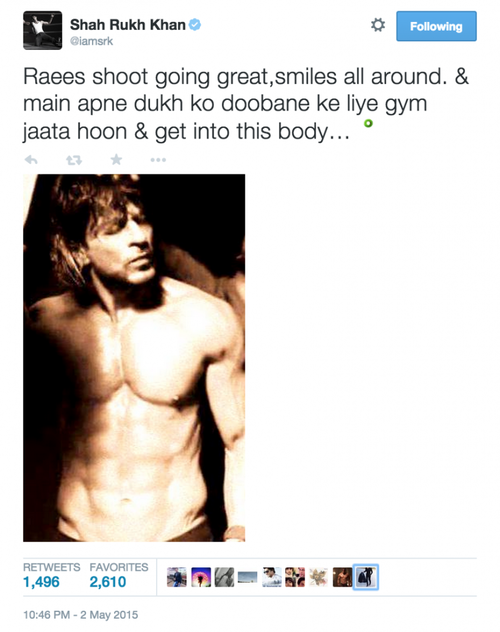Click the third grayscale avatar thumbnail
Viewport: 500px width, 632px height.
[x=224, y=577]
